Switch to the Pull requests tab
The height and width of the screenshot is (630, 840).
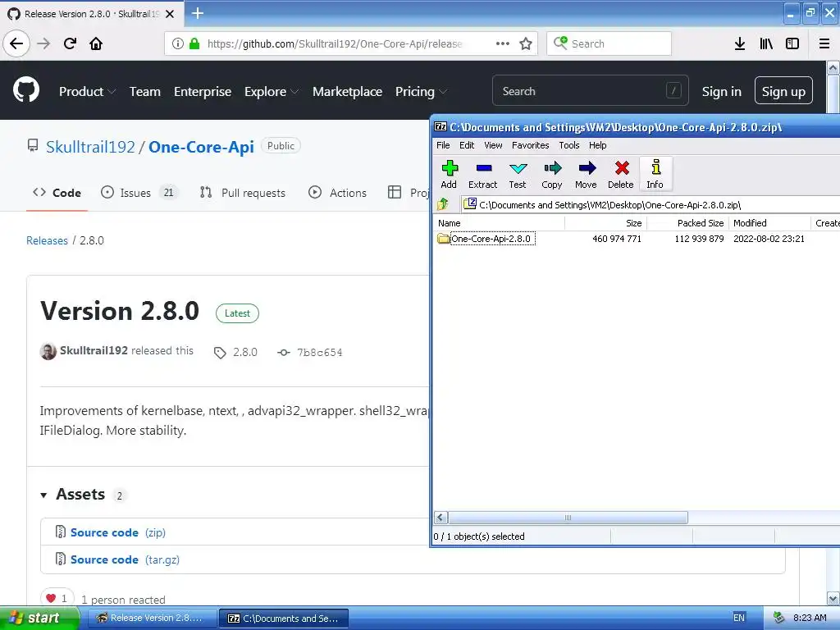coord(243,193)
